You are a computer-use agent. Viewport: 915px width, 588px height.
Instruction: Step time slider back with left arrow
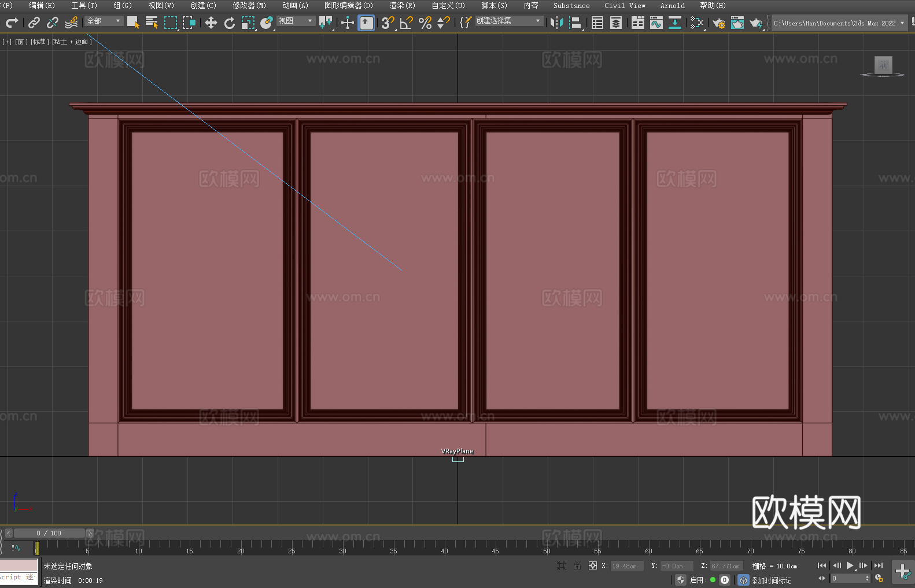[9, 533]
